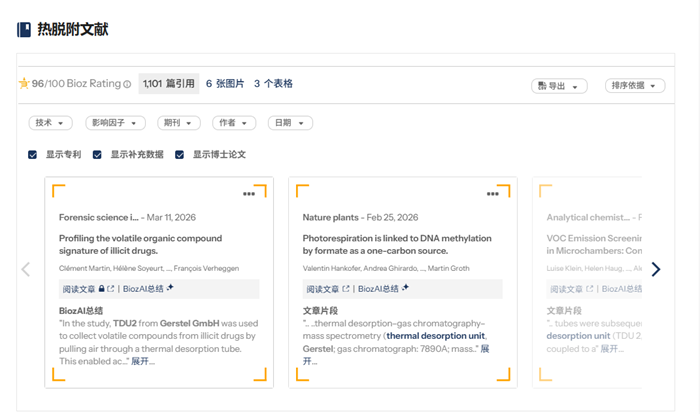Open the three-dot menu on Forensic science card

[249, 194]
